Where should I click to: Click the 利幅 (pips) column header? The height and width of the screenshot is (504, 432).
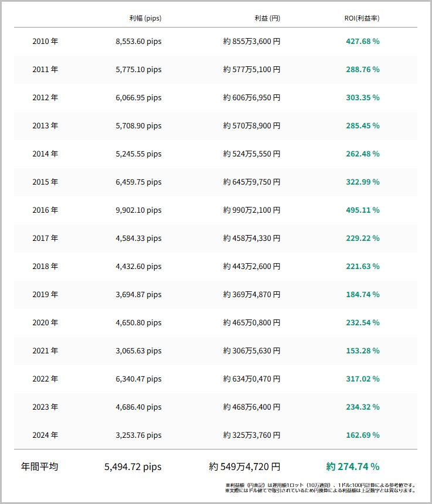[x=145, y=18]
